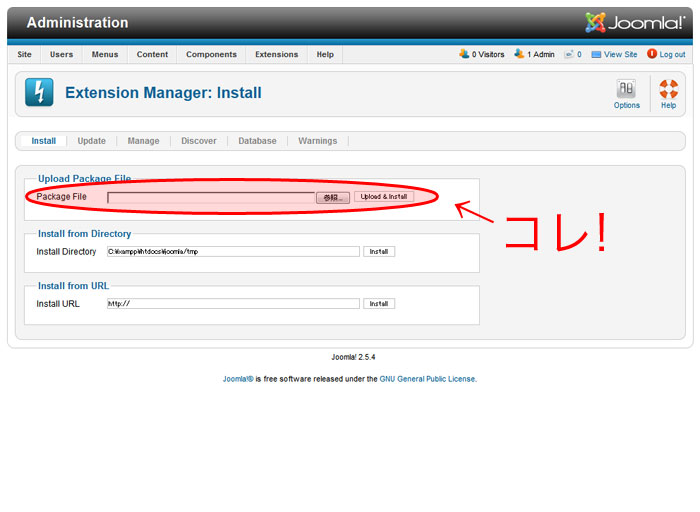The image size is (700, 512).
Task: Open the Content menu
Action: (x=152, y=55)
